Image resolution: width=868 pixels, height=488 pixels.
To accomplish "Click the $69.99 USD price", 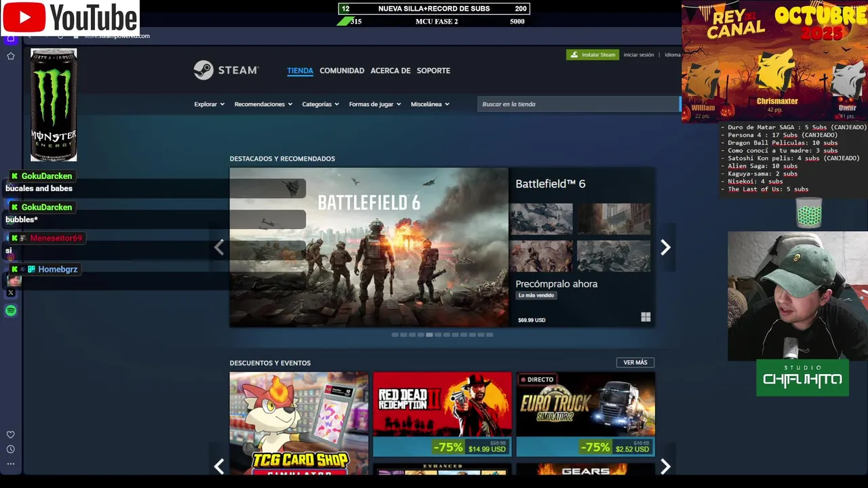I will pyautogui.click(x=532, y=320).
